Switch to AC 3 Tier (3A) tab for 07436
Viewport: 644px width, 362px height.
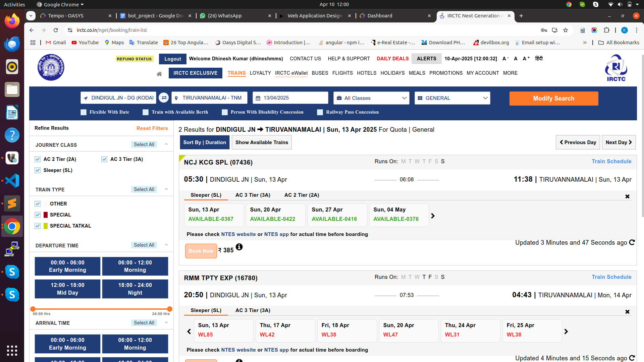(253, 195)
